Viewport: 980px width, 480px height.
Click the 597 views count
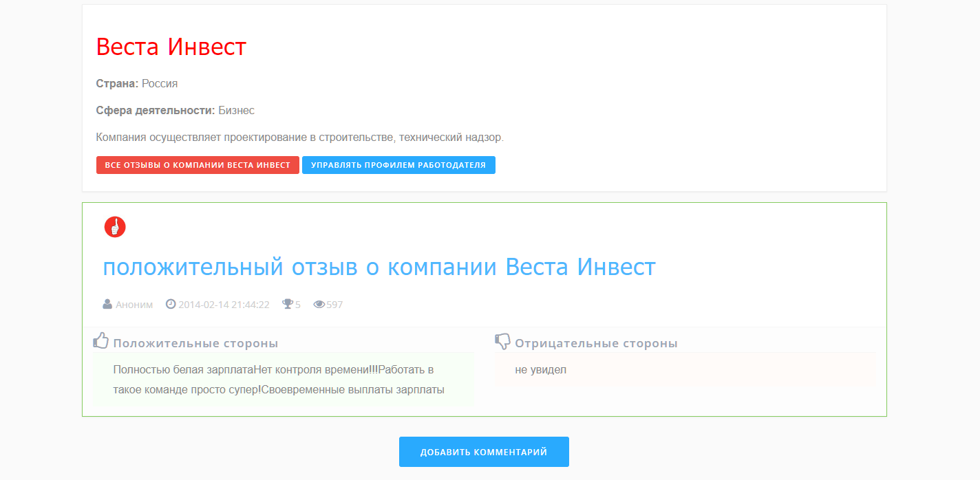pyautogui.click(x=334, y=304)
